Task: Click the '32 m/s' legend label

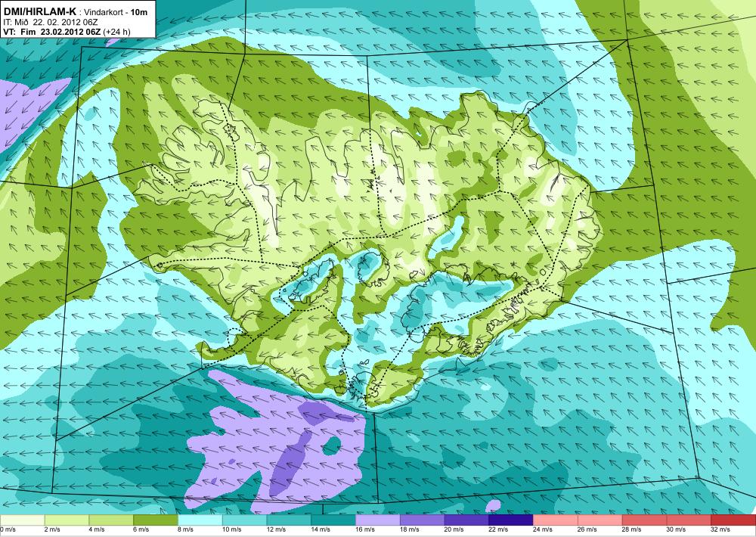Action: tap(720, 529)
